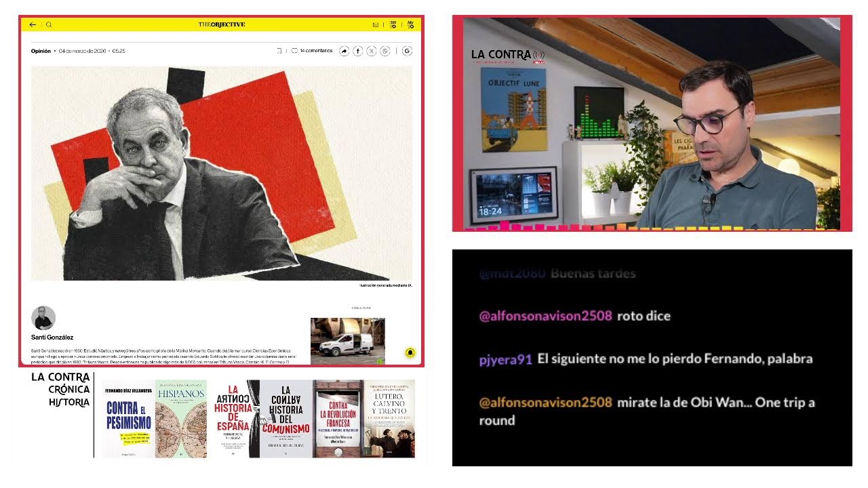The width and height of the screenshot is (868, 488).
Task: Click username @alfonsonavison2508 on Obi Wan message
Action: pos(545,403)
